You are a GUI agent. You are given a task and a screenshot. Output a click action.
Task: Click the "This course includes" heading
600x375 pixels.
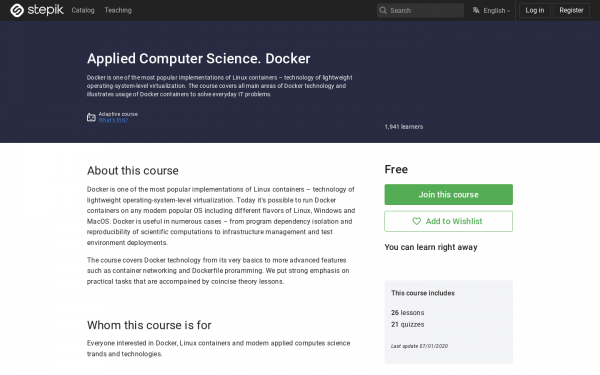click(x=423, y=293)
